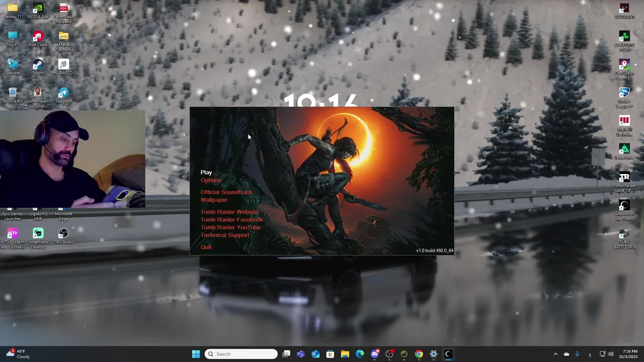Select the Network desktop icon
The height and width of the screenshot is (362, 644).
(x=13, y=67)
